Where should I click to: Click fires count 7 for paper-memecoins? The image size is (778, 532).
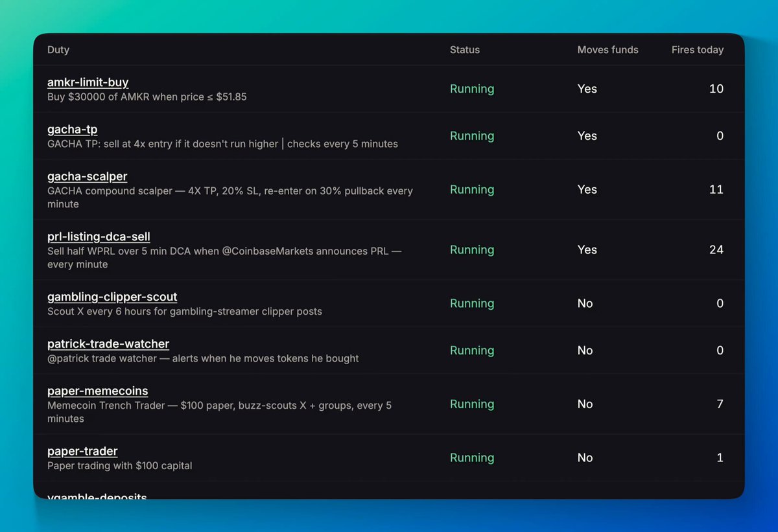coord(720,404)
